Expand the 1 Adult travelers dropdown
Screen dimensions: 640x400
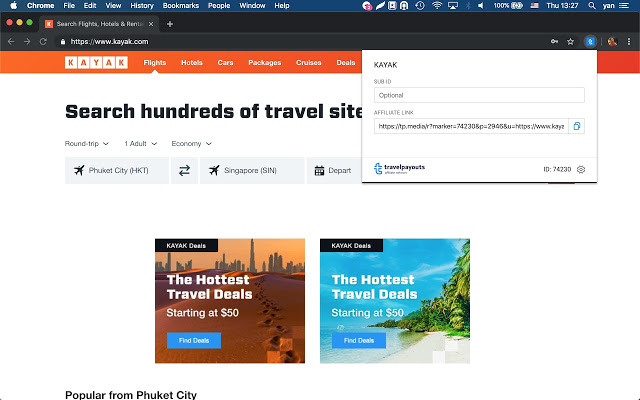click(x=140, y=144)
